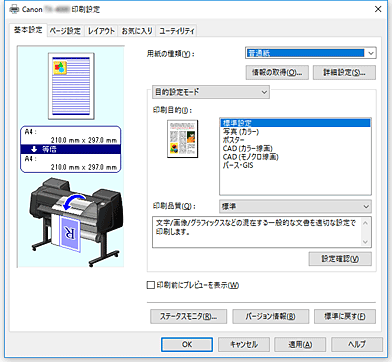
Task: Select CAD (カラー線画) in the list
Action: (295, 148)
